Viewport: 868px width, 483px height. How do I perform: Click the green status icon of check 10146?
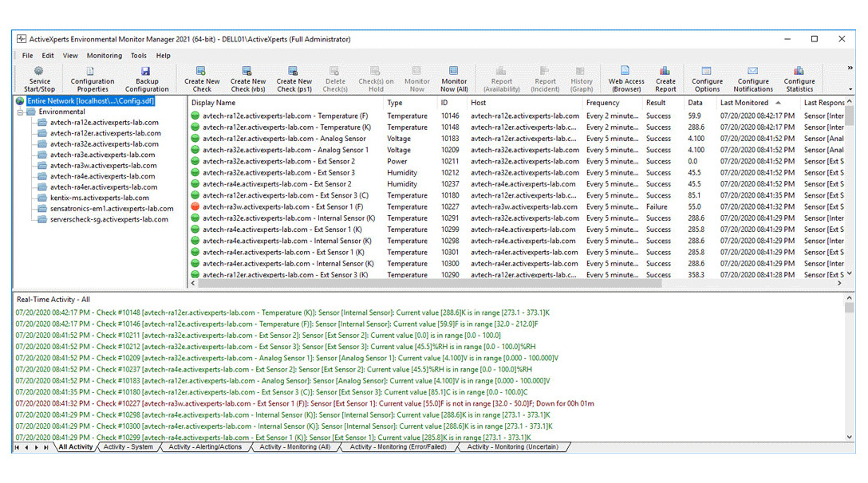[x=195, y=116]
